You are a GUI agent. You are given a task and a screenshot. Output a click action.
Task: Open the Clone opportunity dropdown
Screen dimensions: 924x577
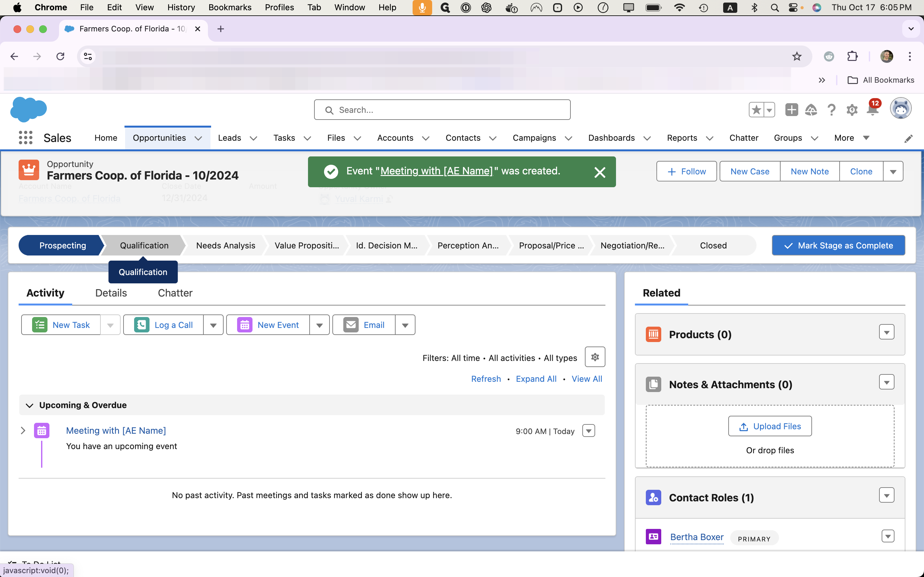coord(894,171)
